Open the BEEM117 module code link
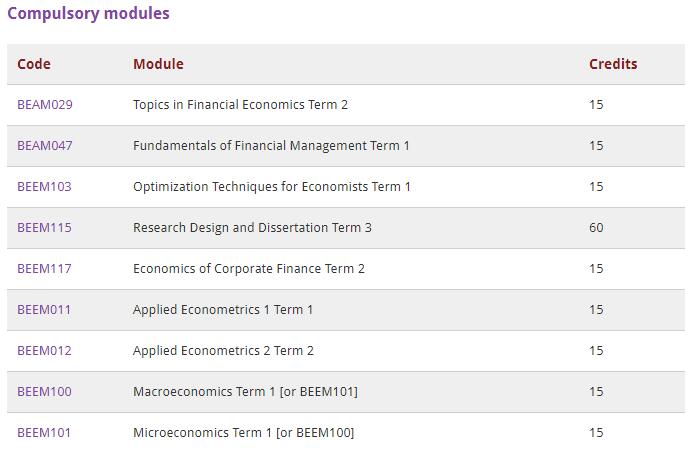 point(44,268)
